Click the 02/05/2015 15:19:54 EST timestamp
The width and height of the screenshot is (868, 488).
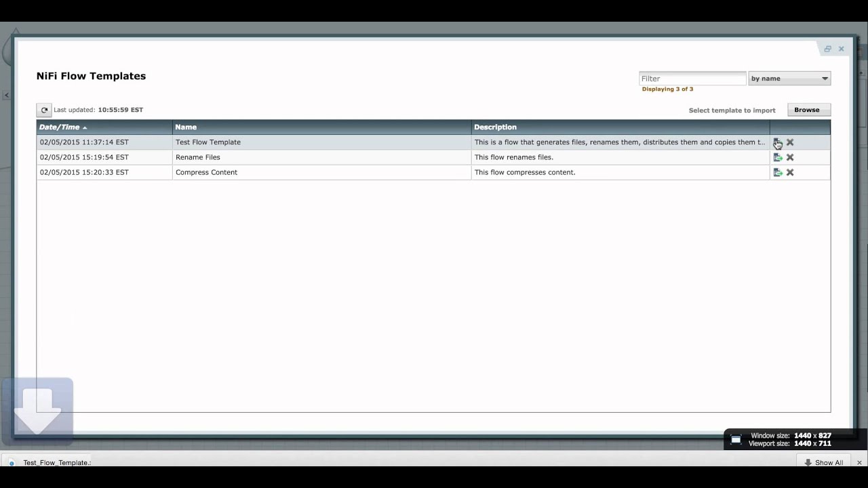coord(84,157)
